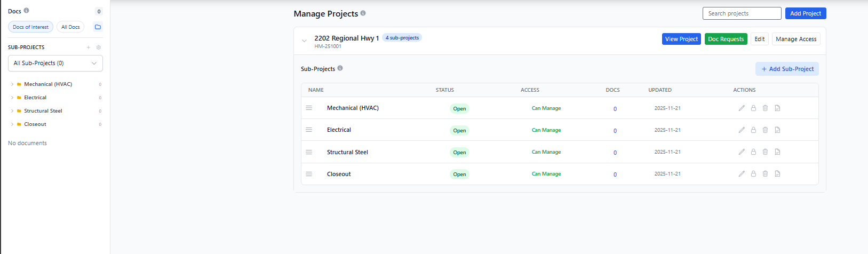Select Closeout in sidebar tree

pos(35,124)
